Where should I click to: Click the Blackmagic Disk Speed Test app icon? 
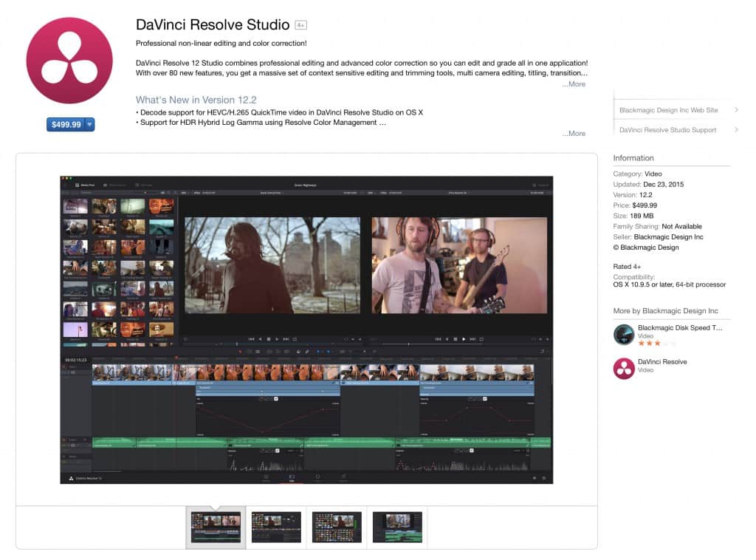[x=623, y=335]
